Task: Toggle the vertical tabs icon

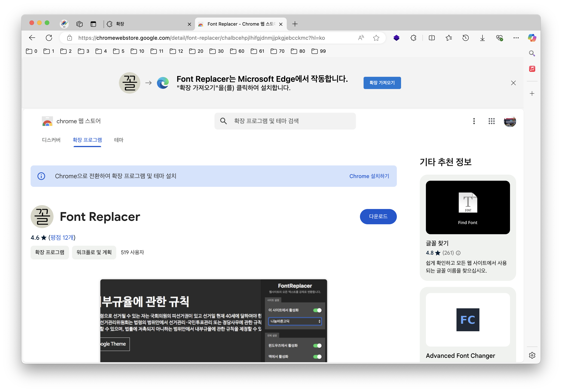Action: pos(93,24)
